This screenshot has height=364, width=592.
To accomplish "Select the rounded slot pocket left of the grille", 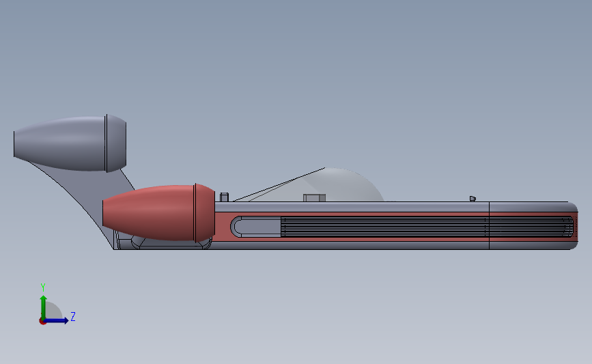I will 255,227.
